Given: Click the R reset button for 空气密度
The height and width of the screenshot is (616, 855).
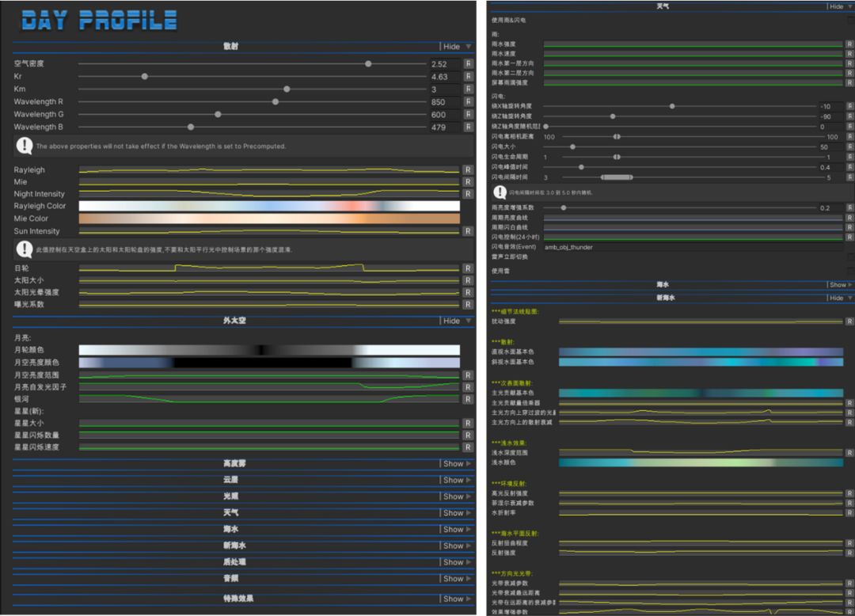Looking at the screenshot, I should [469, 64].
